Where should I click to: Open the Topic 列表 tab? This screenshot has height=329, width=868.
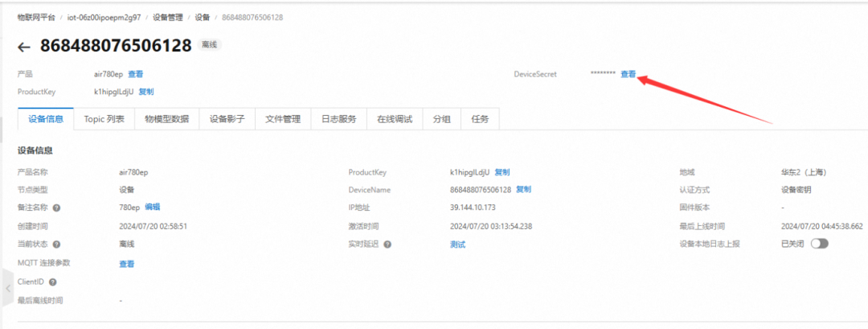pos(104,119)
